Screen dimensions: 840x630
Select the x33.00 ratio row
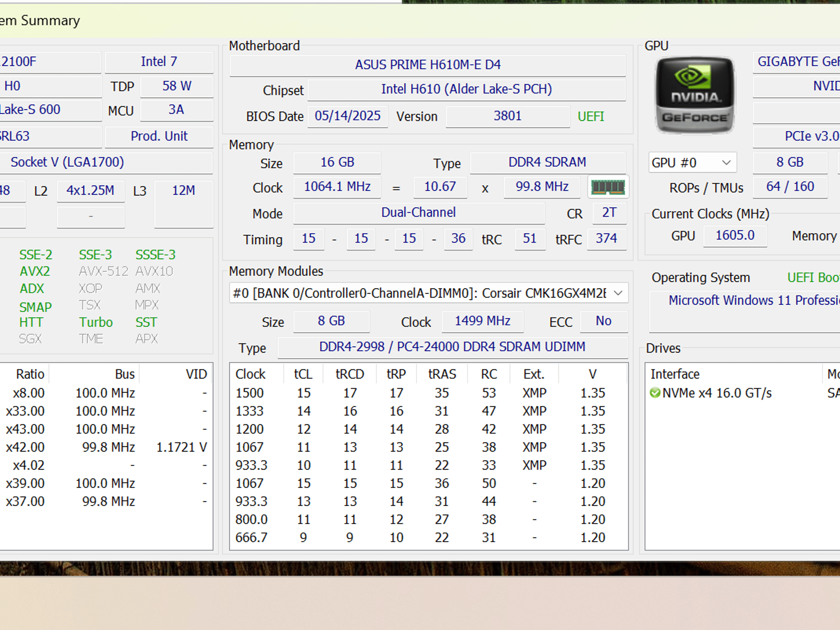pyautogui.click(x=106, y=411)
